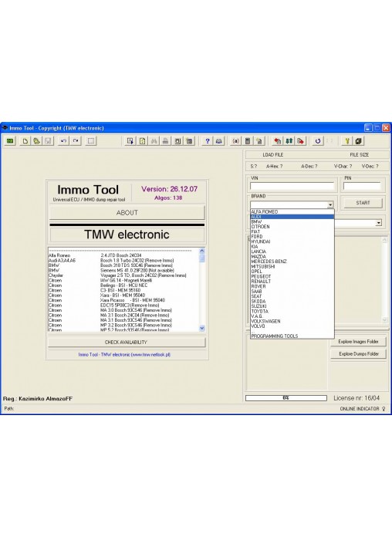Click the binoculars find icon
The width and height of the screenshot is (392, 537).
[154, 140]
